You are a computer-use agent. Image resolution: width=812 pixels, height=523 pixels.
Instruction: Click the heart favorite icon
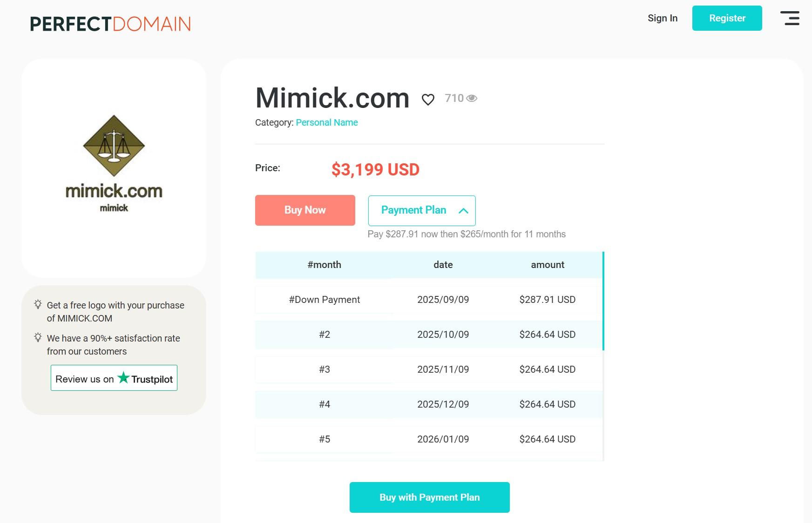coord(428,99)
